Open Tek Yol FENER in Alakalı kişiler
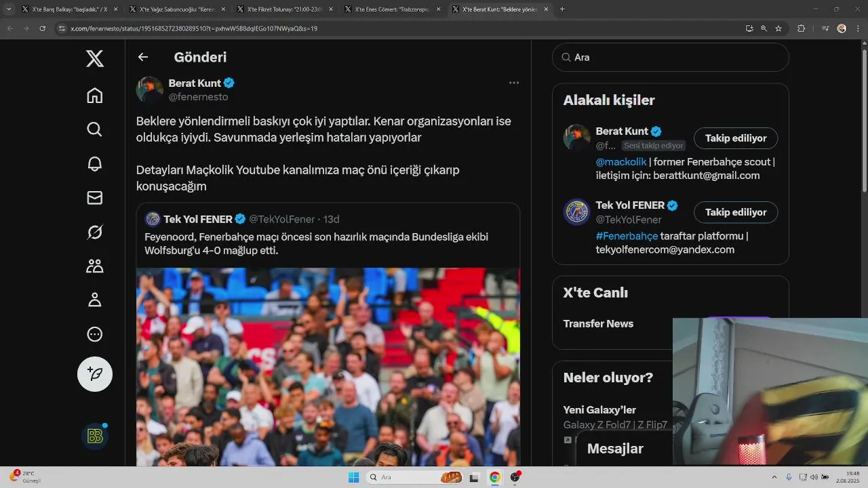 (x=631, y=205)
